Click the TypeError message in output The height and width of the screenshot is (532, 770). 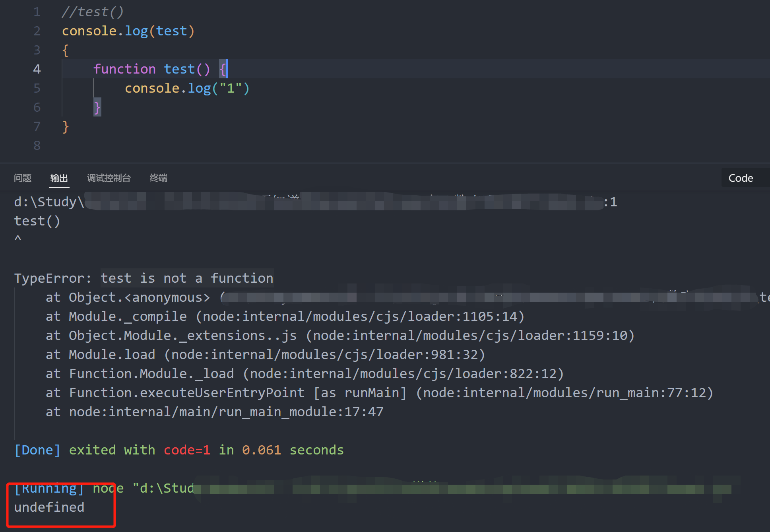144,278
